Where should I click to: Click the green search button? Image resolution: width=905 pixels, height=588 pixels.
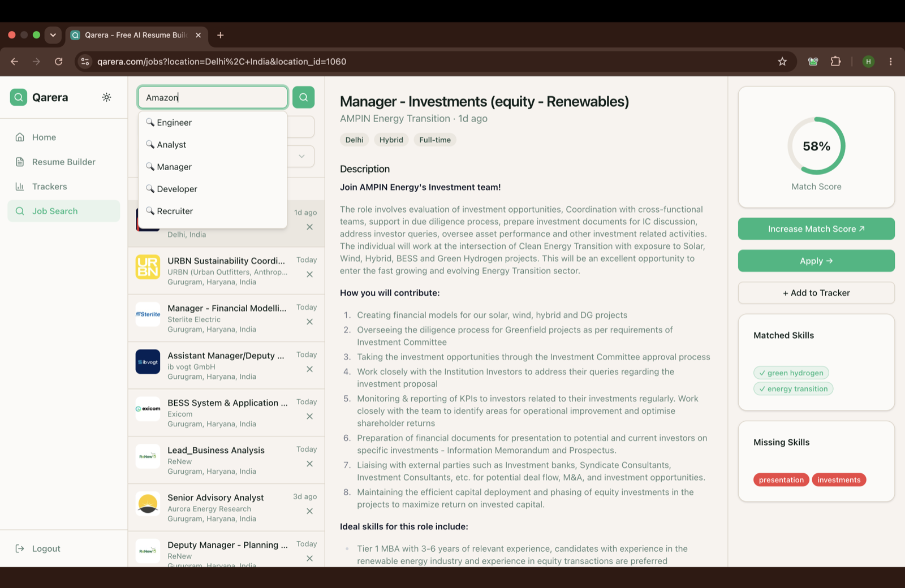pos(304,97)
